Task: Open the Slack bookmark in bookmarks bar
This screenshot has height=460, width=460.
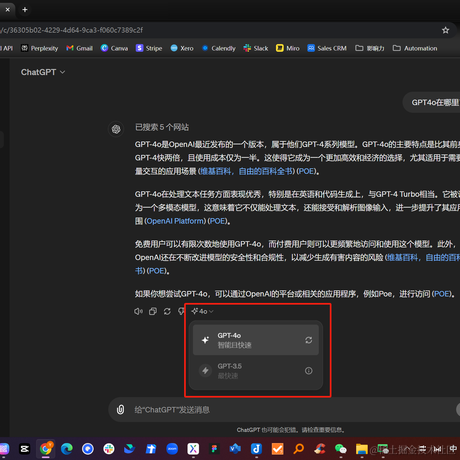Action: pyautogui.click(x=256, y=48)
